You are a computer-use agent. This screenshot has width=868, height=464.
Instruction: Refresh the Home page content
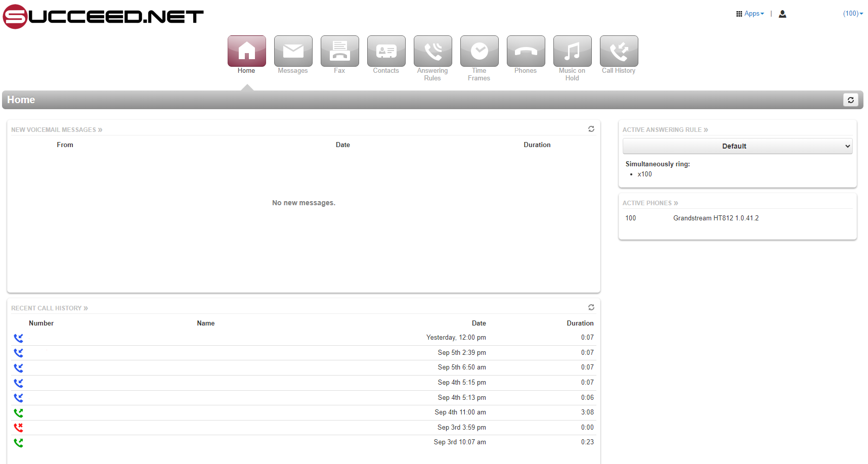pyautogui.click(x=851, y=100)
